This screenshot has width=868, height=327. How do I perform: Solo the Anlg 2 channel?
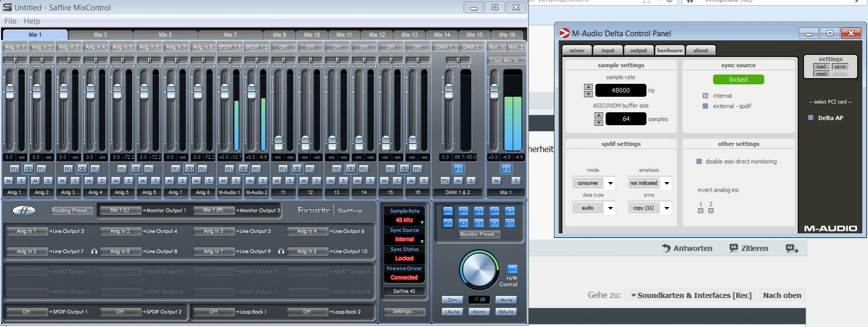coord(48,181)
